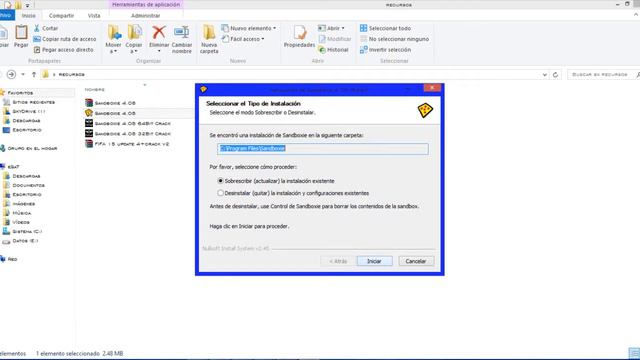Screen dimensions: 640x360
Task: Click the forward navigation arrow
Action: (x=11, y=74)
